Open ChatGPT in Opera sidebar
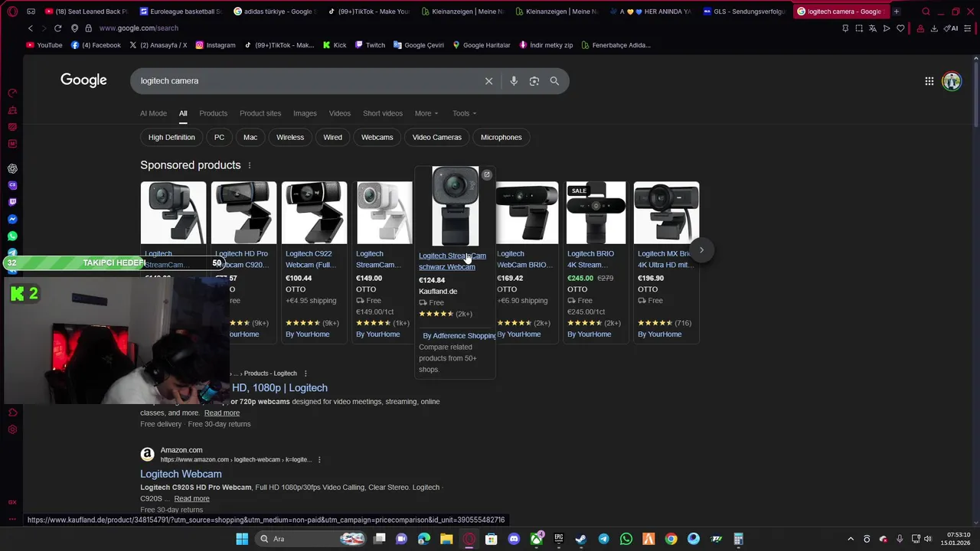This screenshot has height=551, width=980. coord(12,168)
